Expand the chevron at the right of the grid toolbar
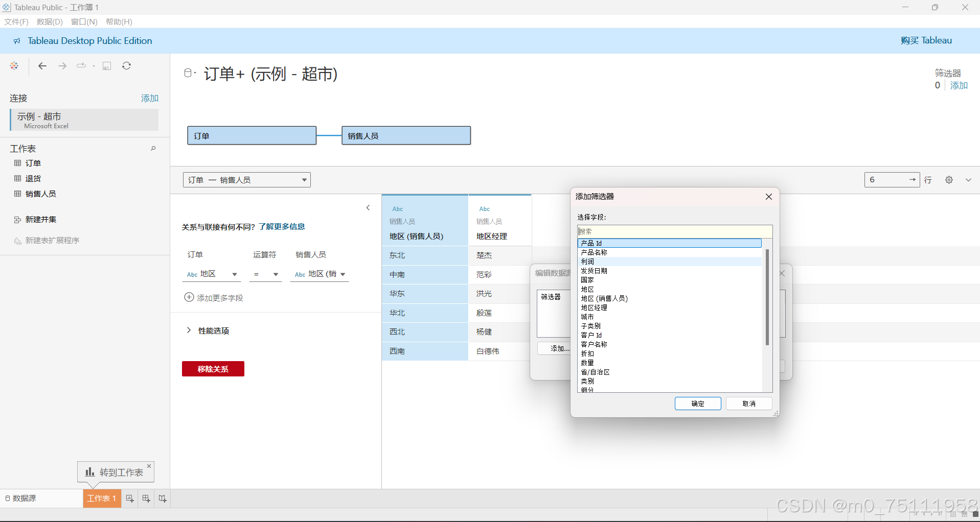Viewport: 980px width, 522px height. pos(968,180)
